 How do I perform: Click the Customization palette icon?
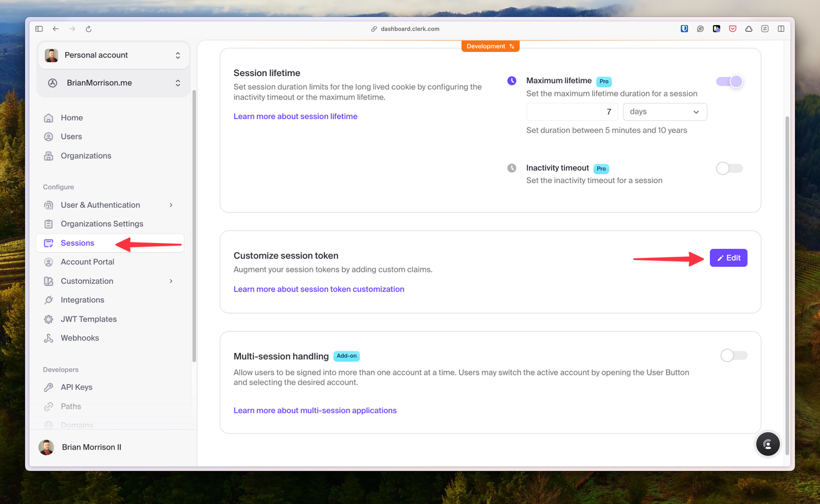pyautogui.click(x=48, y=281)
